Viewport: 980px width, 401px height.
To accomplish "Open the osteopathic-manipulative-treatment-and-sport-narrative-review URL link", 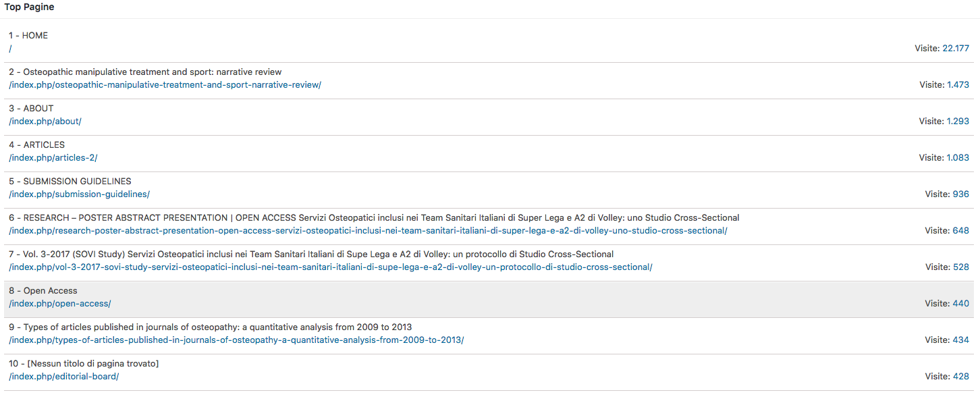I will [x=165, y=85].
